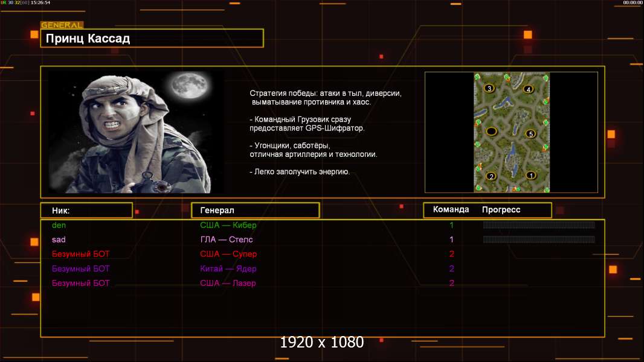The height and width of the screenshot is (362, 644).
Task: Click the Принц Кассад name field
Action: pos(152,39)
